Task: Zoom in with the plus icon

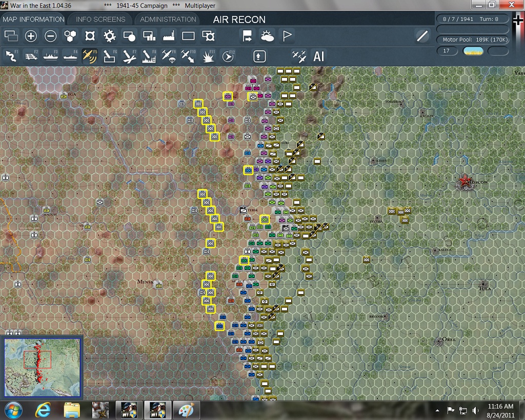Action: point(31,36)
